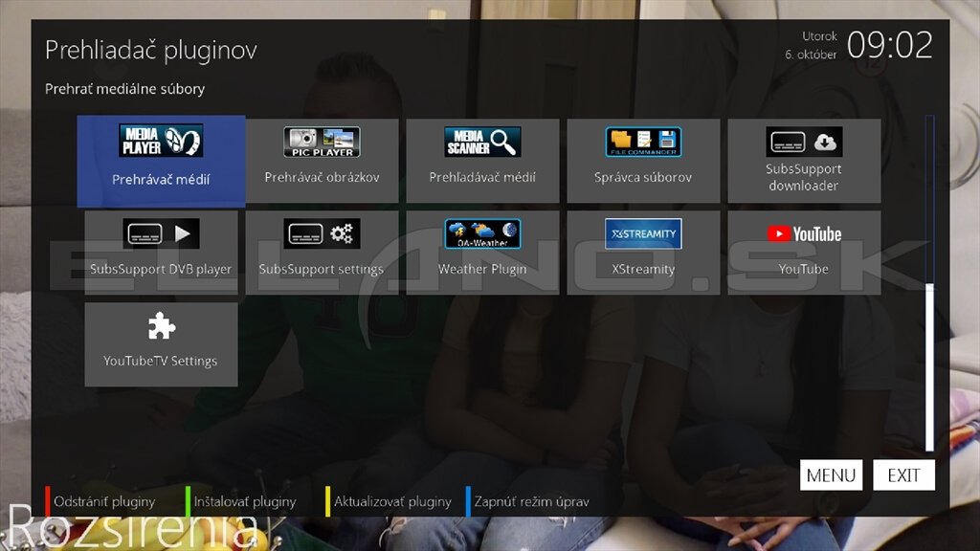The height and width of the screenshot is (551, 980).
Task: Open the SubsSupport settings plugin
Action: click(x=322, y=253)
